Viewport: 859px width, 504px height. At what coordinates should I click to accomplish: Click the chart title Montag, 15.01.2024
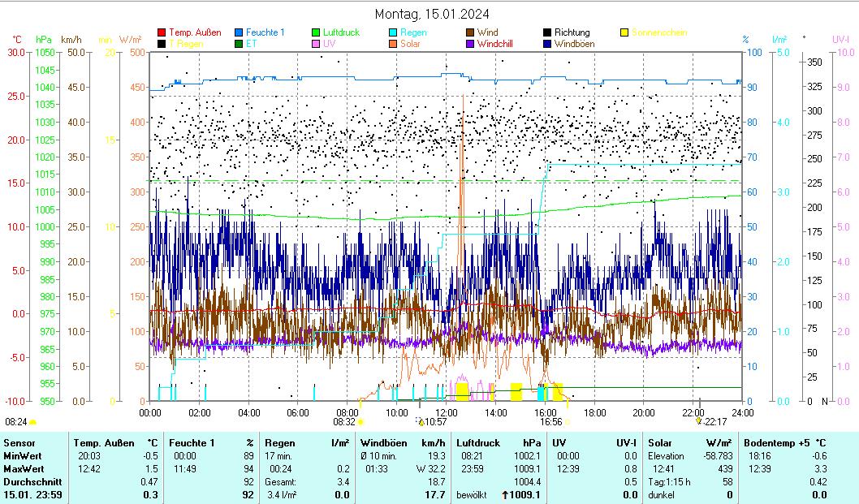pyautogui.click(x=432, y=14)
